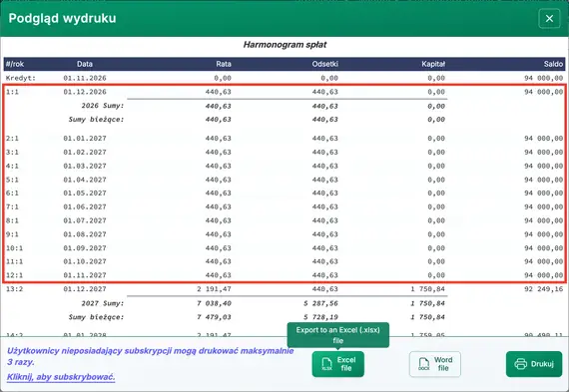Viewport: 569px width, 392px height.
Task: Click rata value 2 191,47 in row 13:2
Action: tap(214, 289)
